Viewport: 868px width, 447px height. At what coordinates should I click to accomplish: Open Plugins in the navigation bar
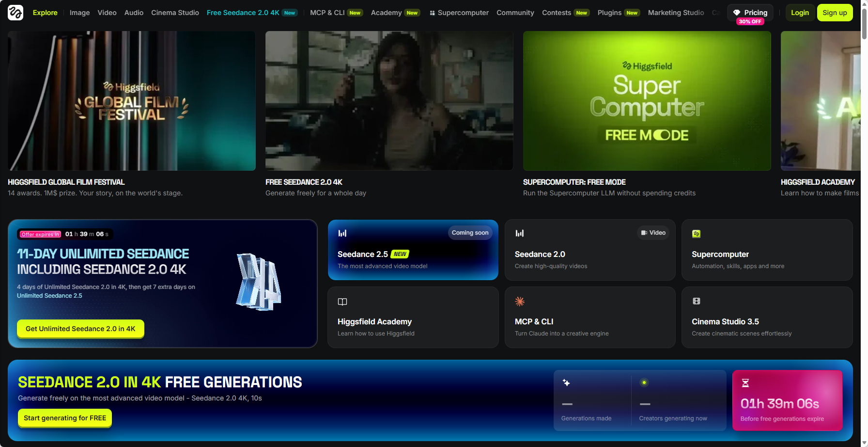pos(619,13)
